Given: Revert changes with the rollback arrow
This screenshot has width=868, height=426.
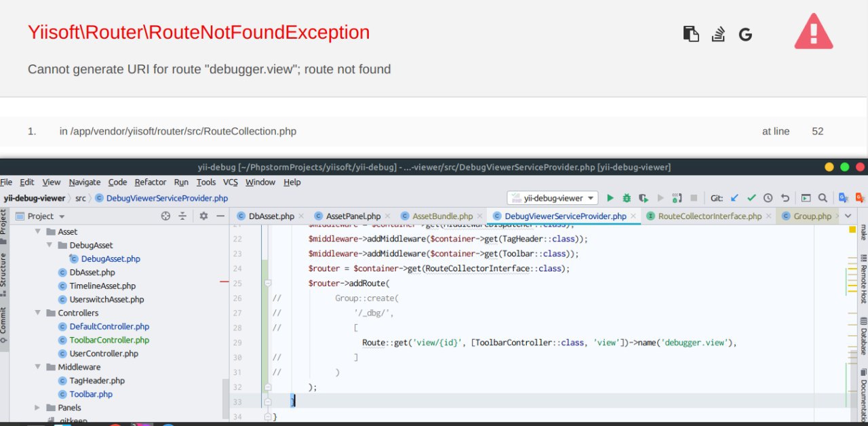Looking at the screenshot, I should [785, 198].
